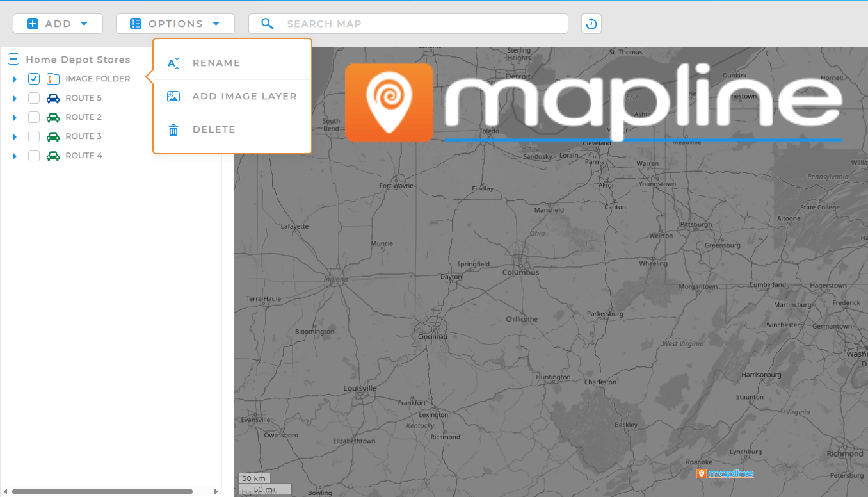Click the Pittsburgh label on map
The width and height of the screenshot is (868, 497).
pyautogui.click(x=696, y=225)
